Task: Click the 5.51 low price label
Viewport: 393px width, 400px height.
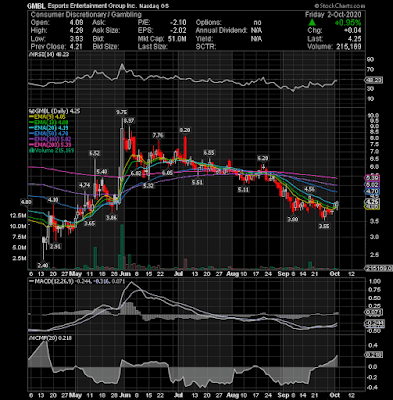Action: [x=197, y=183]
